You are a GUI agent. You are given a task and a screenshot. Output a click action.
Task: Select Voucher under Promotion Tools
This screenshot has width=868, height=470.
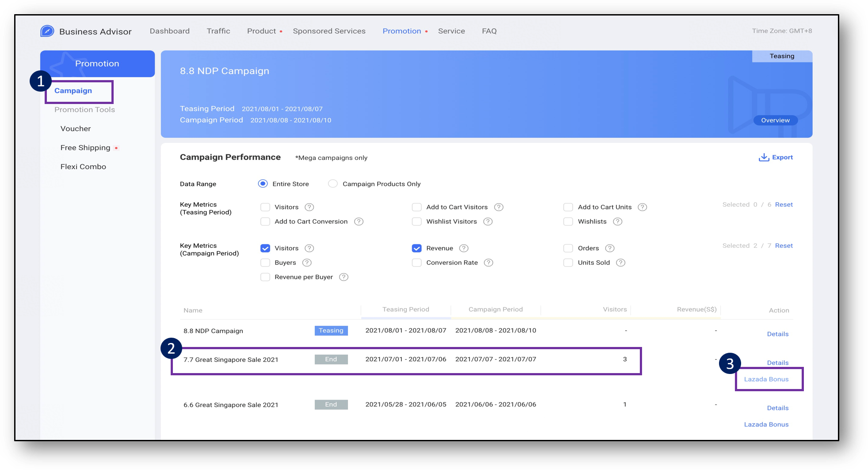pos(76,129)
